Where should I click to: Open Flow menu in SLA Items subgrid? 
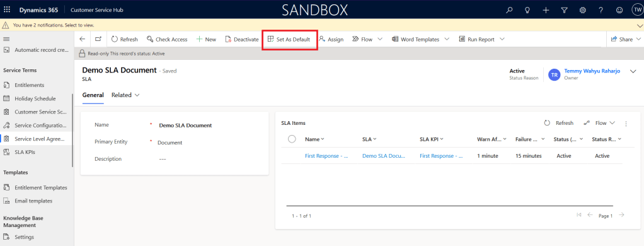[x=599, y=123]
